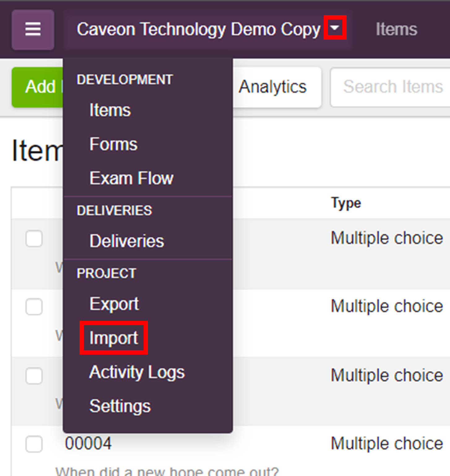Open Items in the top bar

pyautogui.click(x=396, y=29)
